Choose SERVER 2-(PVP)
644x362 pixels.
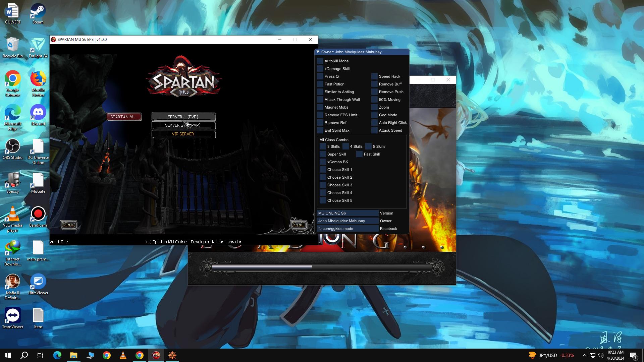(x=183, y=125)
